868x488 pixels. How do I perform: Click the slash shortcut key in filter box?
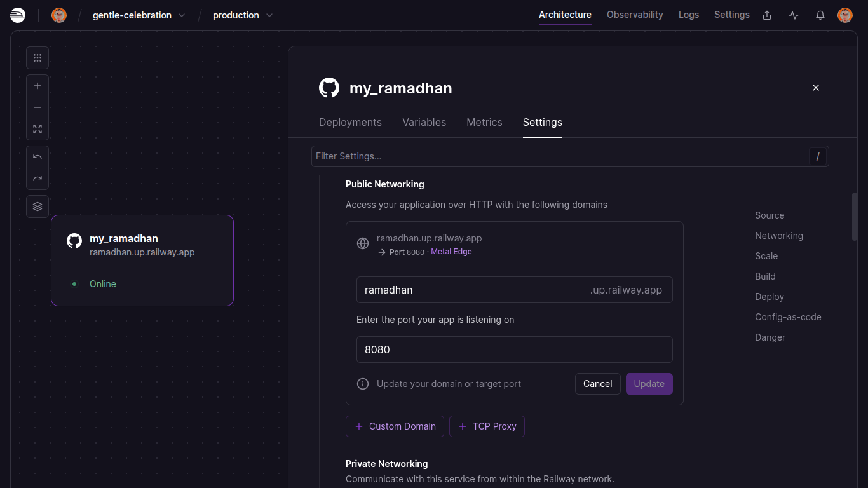pyautogui.click(x=818, y=156)
